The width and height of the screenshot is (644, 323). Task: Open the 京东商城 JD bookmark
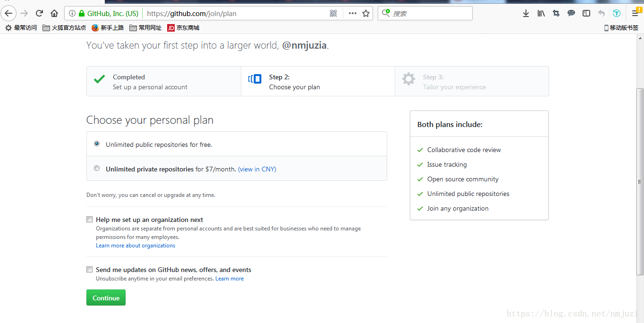[x=183, y=28]
